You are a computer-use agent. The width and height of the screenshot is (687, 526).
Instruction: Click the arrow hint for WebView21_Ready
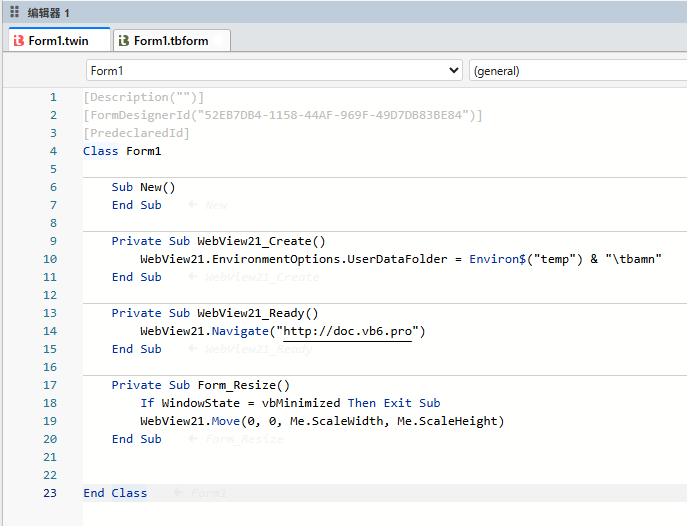click(x=192, y=349)
